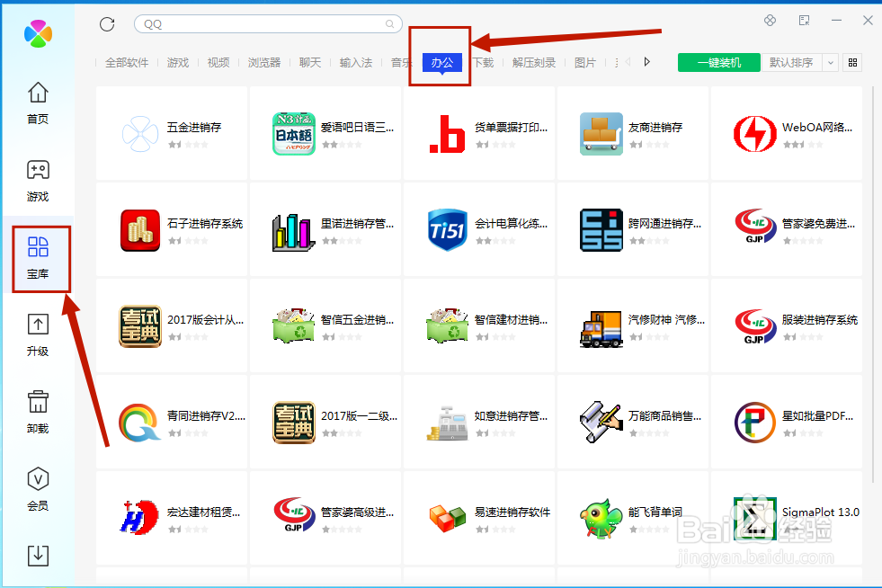Open the 友商进销存 app icon

pos(601,134)
